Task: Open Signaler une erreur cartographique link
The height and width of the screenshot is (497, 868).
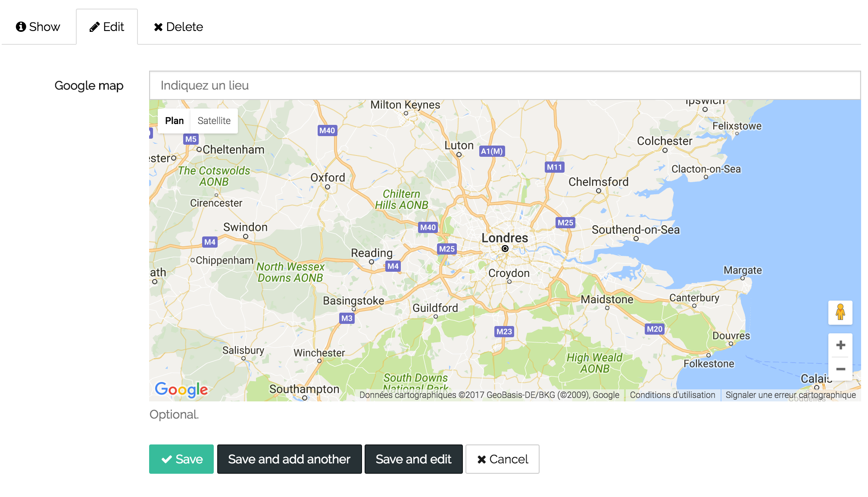Action: click(790, 395)
